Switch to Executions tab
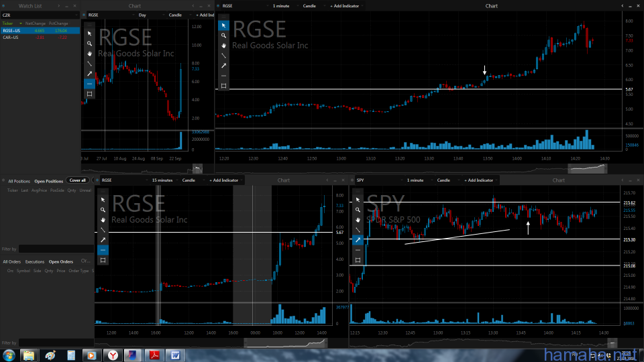The width and height of the screenshot is (644, 362). pos(34,261)
